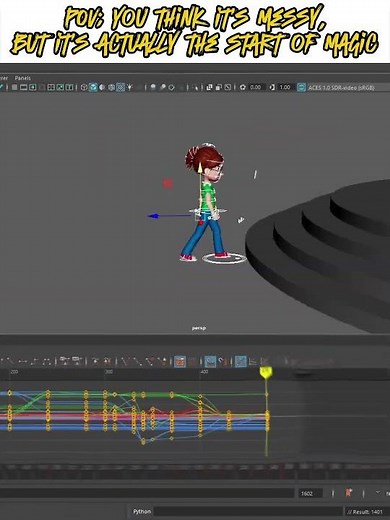Toggle viewport shadows sphere icon
Image resolution: width=390 pixels, height=520 pixels.
click(x=153, y=87)
